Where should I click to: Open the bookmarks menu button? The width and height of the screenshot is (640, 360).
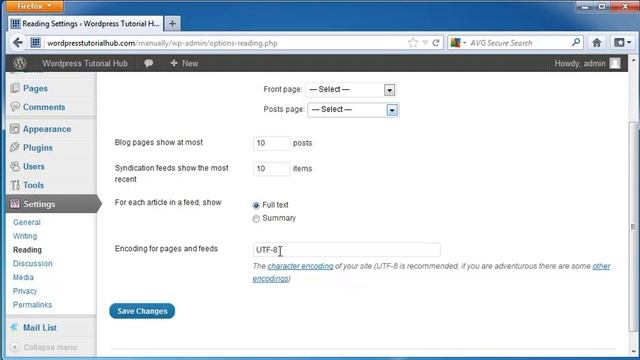[622, 42]
